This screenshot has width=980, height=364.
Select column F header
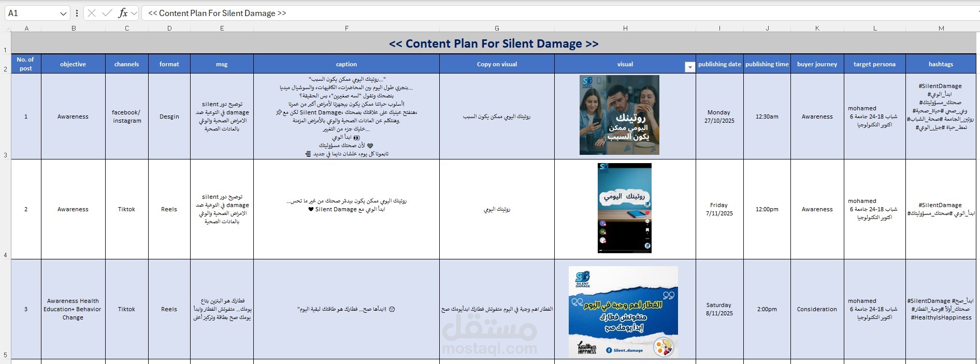(347, 28)
